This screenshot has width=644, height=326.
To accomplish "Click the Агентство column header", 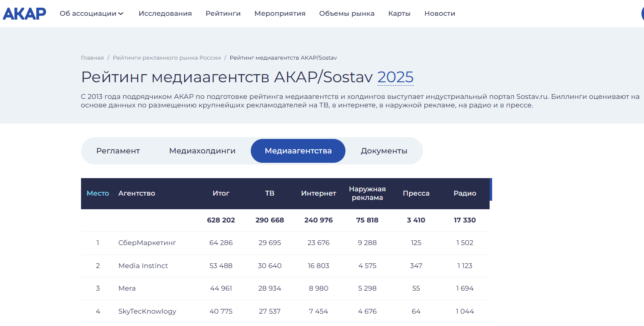I will pyautogui.click(x=136, y=193).
